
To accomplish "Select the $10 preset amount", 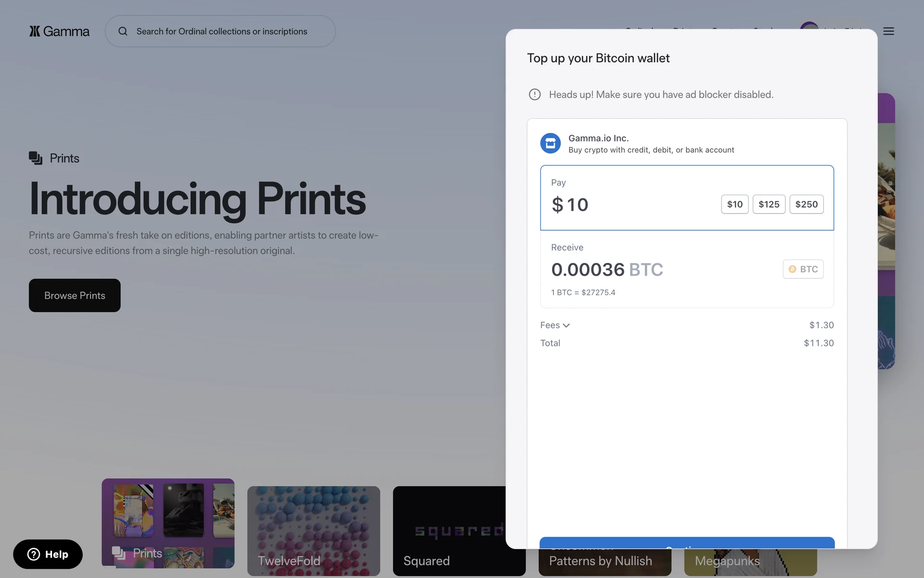I will (734, 204).
